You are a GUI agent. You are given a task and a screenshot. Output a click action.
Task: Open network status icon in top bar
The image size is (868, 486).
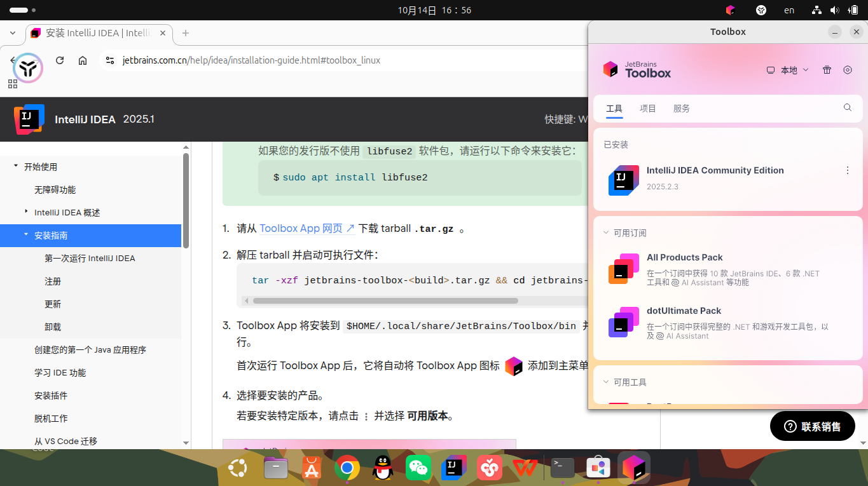click(x=817, y=10)
